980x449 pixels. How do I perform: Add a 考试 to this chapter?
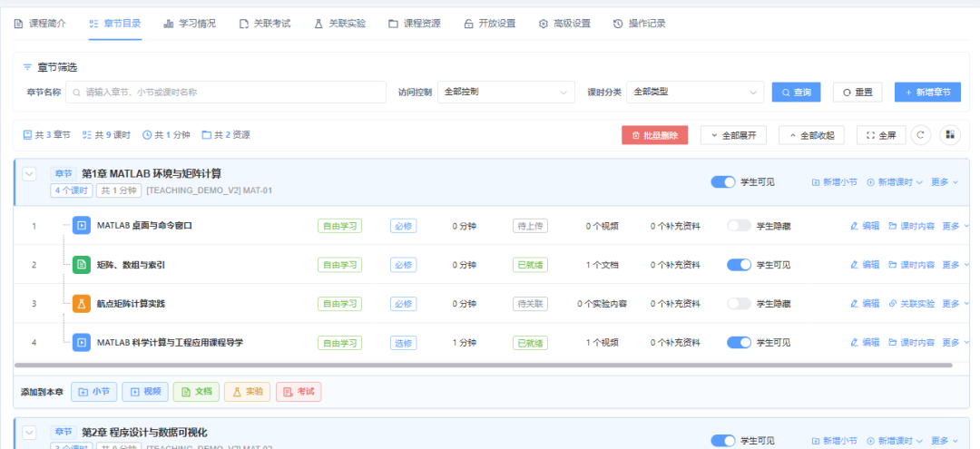pos(299,392)
